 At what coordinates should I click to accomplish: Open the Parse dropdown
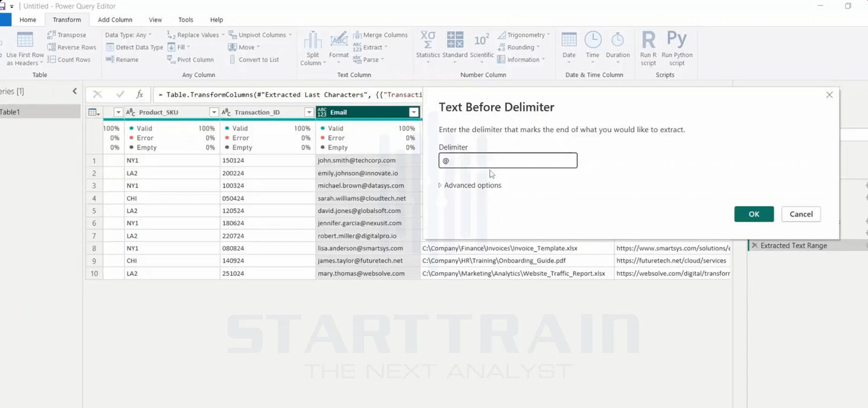pyautogui.click(x=382, y=60)
